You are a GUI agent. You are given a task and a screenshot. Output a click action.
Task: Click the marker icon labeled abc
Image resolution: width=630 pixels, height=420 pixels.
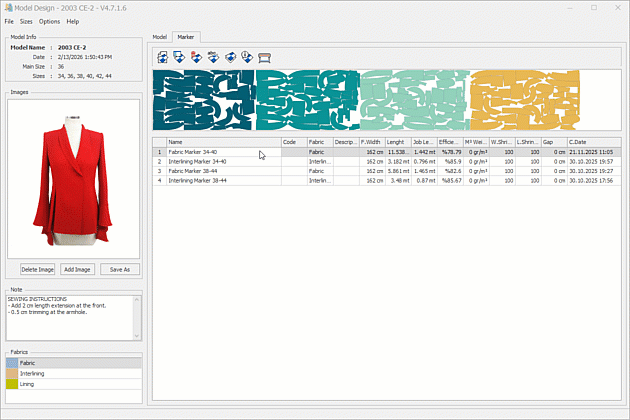pos(214,56)
